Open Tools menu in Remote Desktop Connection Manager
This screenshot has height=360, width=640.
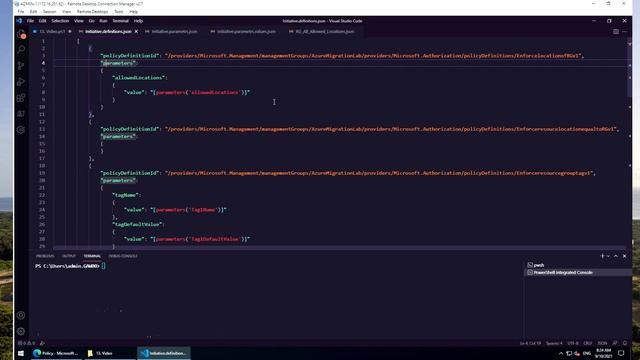[x=118, y=11]
